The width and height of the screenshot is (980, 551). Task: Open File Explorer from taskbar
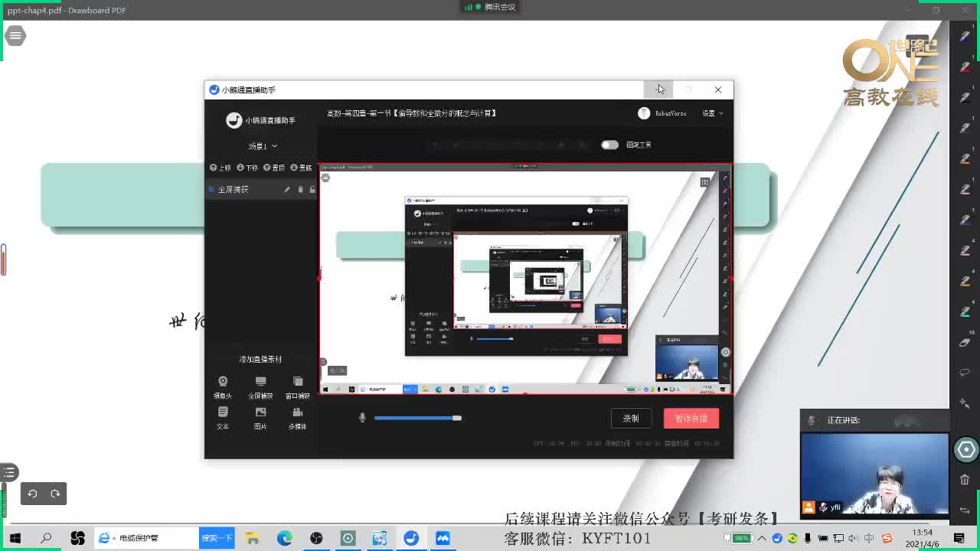tap(252, 538)
